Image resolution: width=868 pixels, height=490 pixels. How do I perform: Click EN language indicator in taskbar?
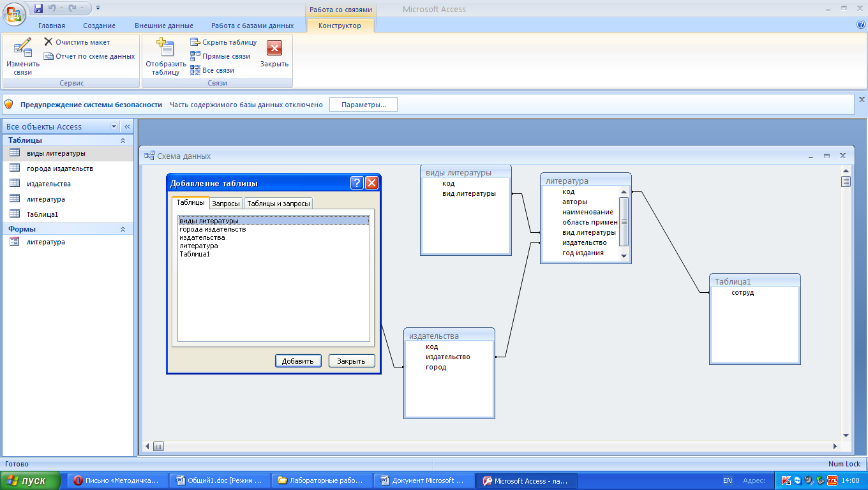tap(728, 480)
